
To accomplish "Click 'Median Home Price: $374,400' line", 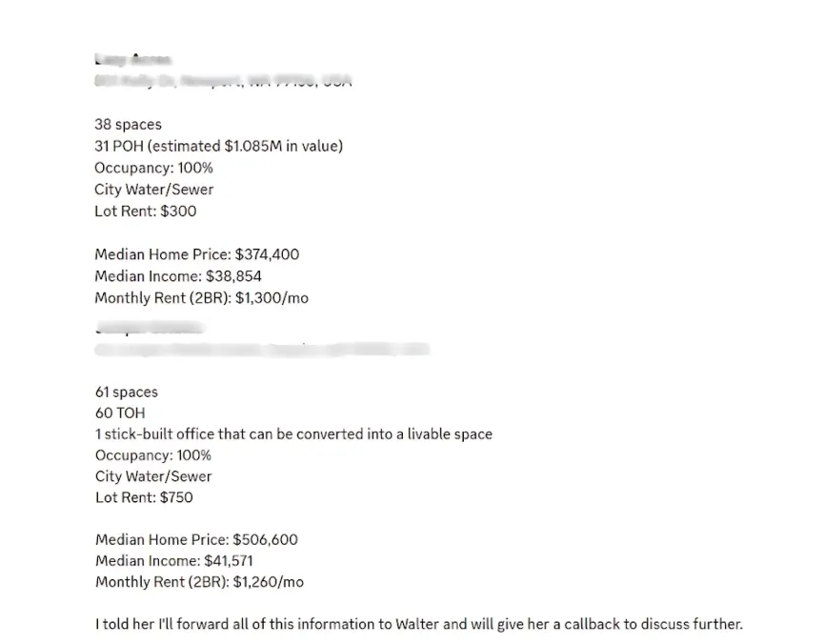I will pyautogui.click(x=197, y=254).
